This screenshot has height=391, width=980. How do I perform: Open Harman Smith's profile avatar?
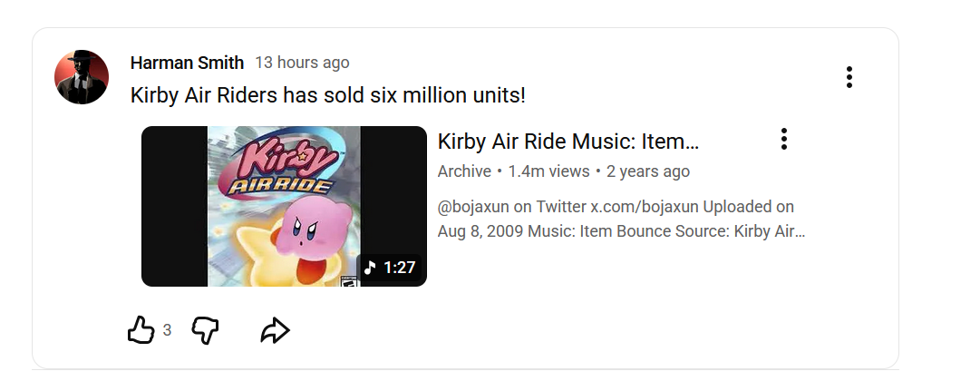[82, 77]
